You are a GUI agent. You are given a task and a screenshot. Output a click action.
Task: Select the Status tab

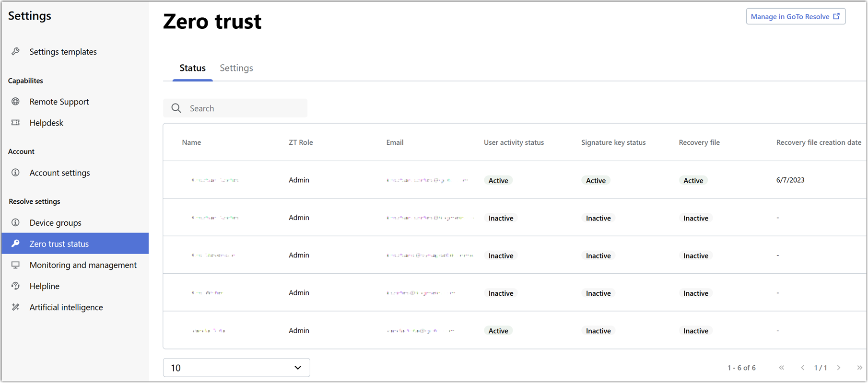[192, 68]
